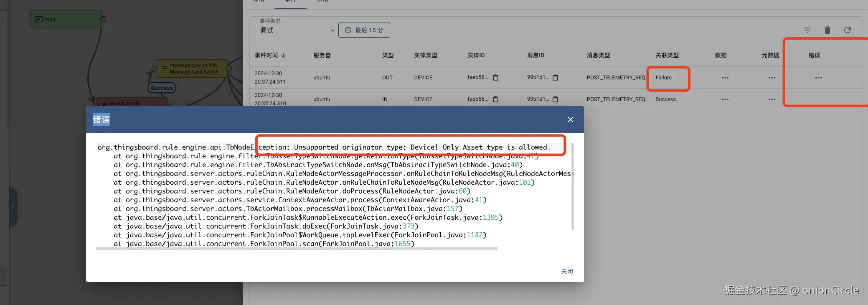Click the Success relation type cell

[x=665, y=99]
